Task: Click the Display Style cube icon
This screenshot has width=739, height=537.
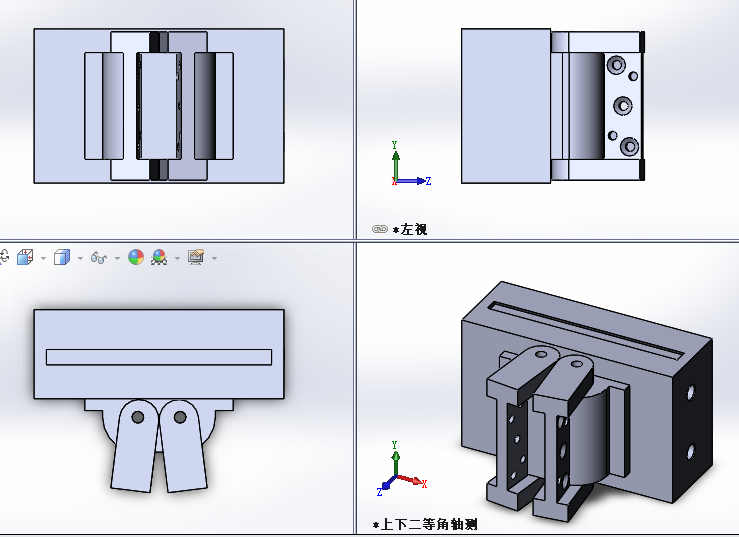Action: tap(62, 257)
